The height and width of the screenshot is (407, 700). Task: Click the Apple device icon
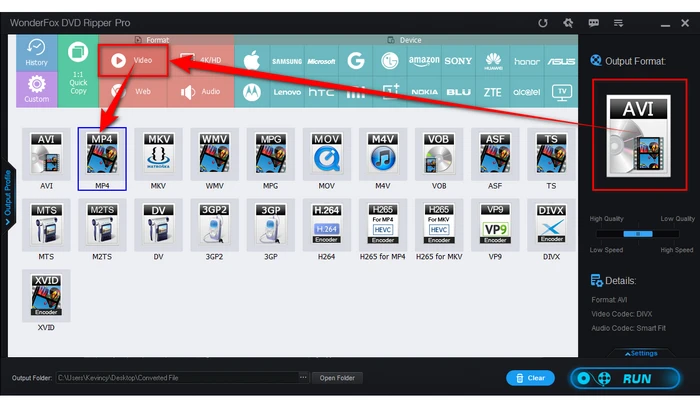[x=252, y=60]
